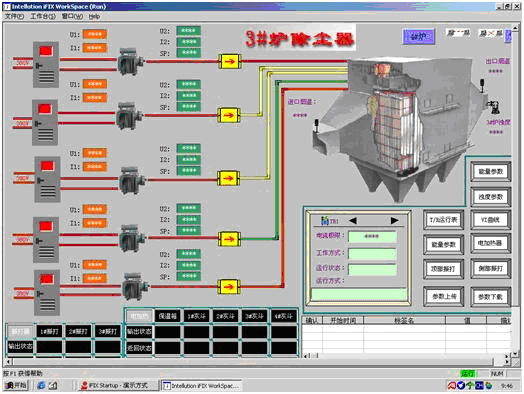This screenshot has height=394, width=524.
Task: Click the first yellow arrow flow block
Action: (x=229, y=61)
